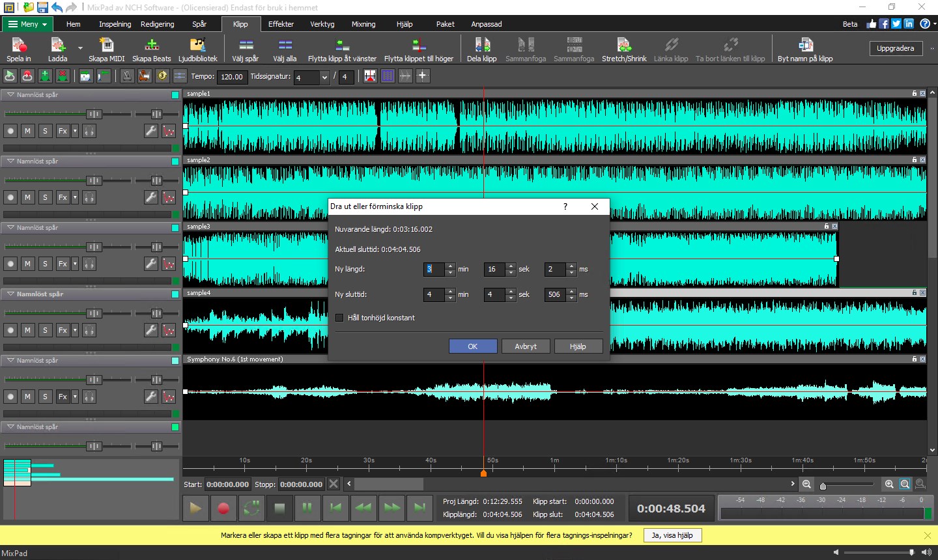
Task: Open the dropdown arrow beside Ladda
Action: (x=80, y=48)
